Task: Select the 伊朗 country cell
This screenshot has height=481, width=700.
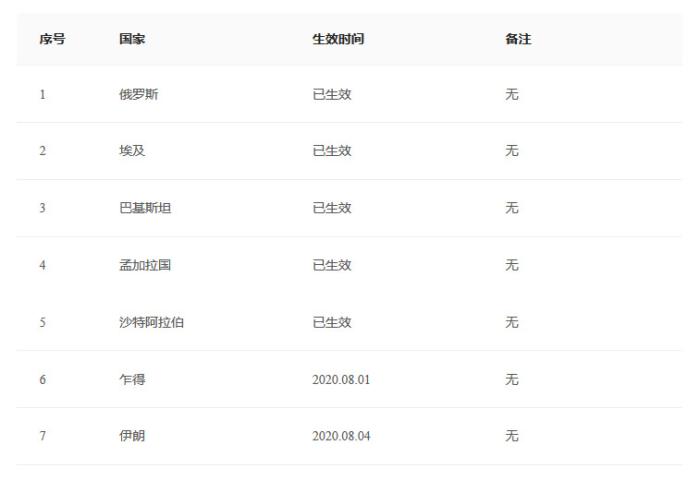Action: (x=132, y=436)
